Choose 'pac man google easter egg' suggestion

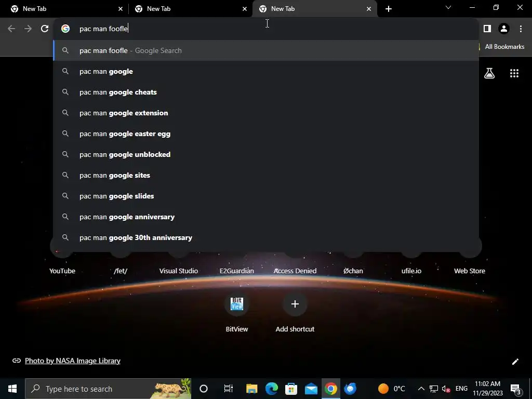coord(266,134)
